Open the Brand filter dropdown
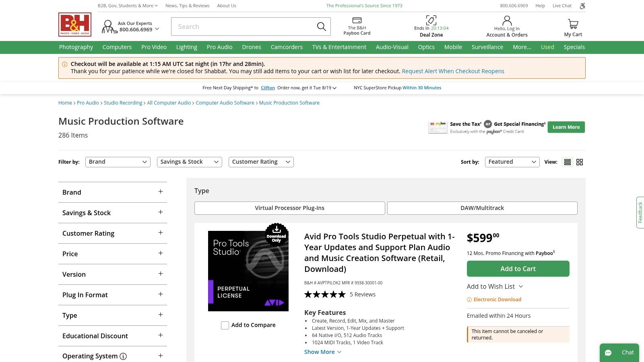Screen dimensions: 644x362 click(x=118, y=162)
